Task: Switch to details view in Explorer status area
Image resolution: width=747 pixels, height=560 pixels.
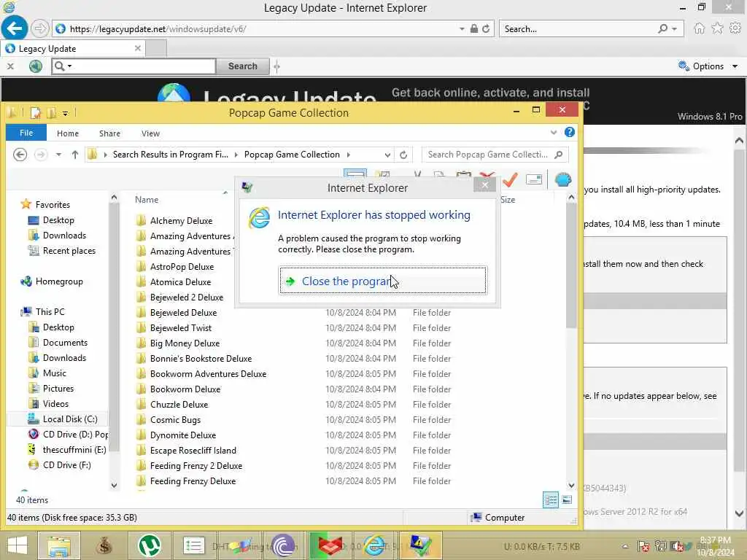Action: click(551, 500)
